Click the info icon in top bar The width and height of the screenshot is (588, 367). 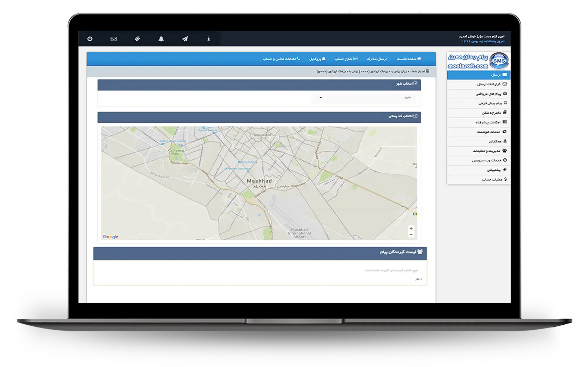[x=208, y=39]
